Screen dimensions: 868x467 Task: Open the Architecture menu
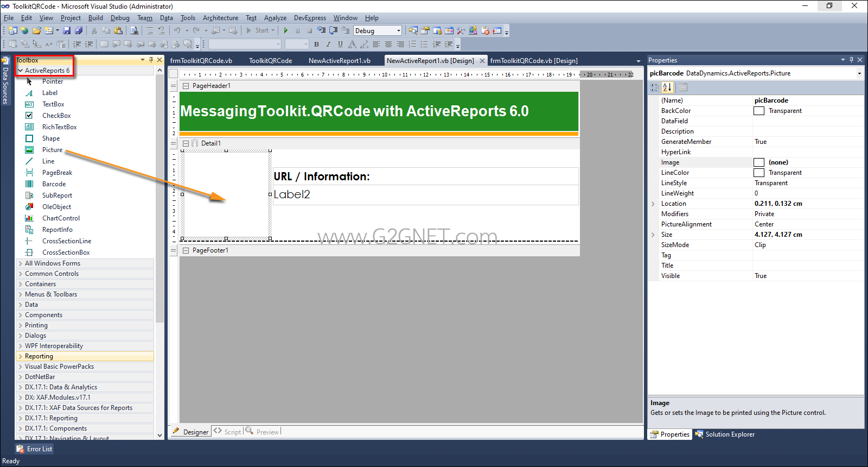coord(220,18)
